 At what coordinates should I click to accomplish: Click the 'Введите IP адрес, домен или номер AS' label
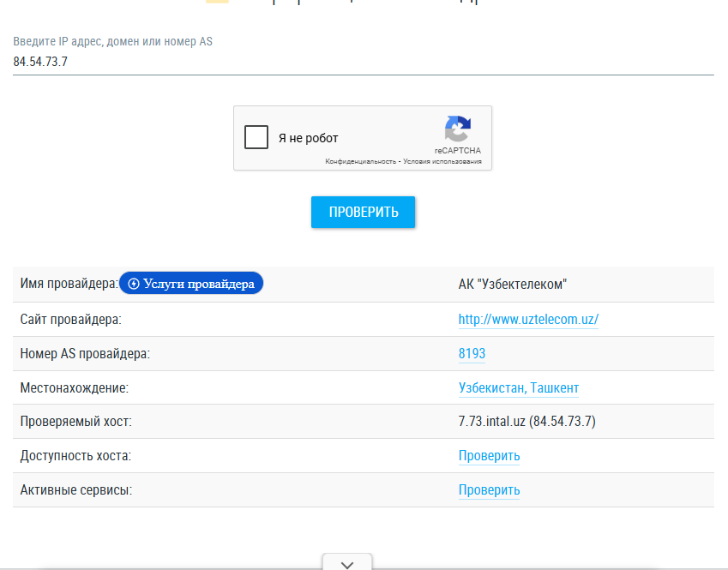click(x=113, y=41)
